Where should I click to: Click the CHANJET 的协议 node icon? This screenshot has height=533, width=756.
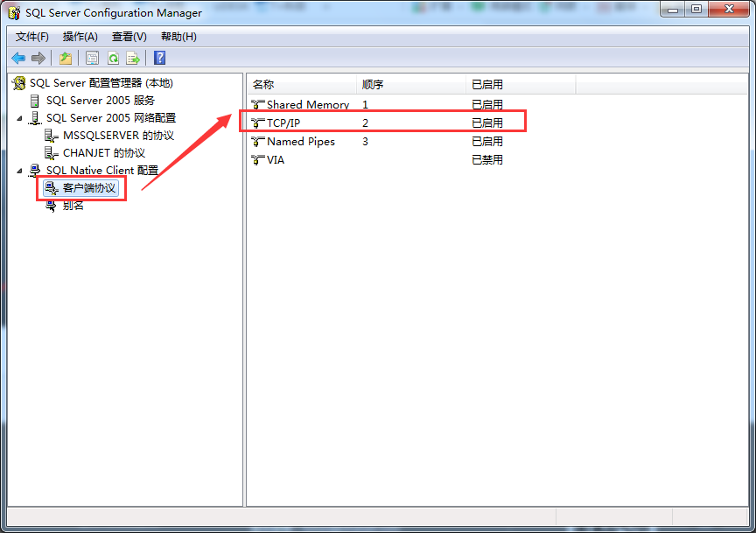(51, 153)
